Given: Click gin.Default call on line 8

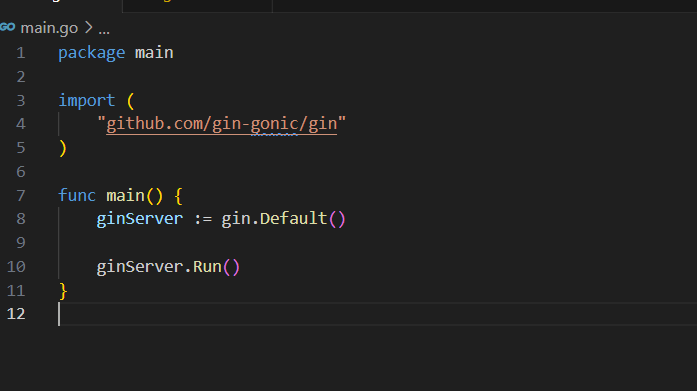Looking at the screenshot, I should click(x=274, y=219).
